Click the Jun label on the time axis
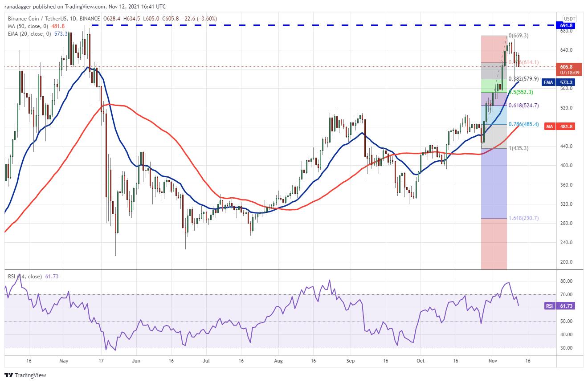588x383 pixels. pyautogui.click(x=136, y=361)
